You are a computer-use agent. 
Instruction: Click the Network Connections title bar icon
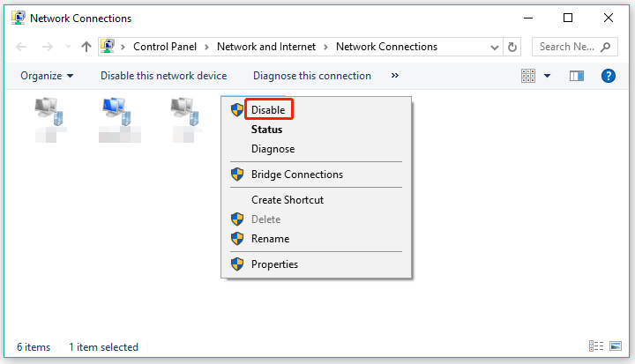pyautogui.click(x=18, y=18)
